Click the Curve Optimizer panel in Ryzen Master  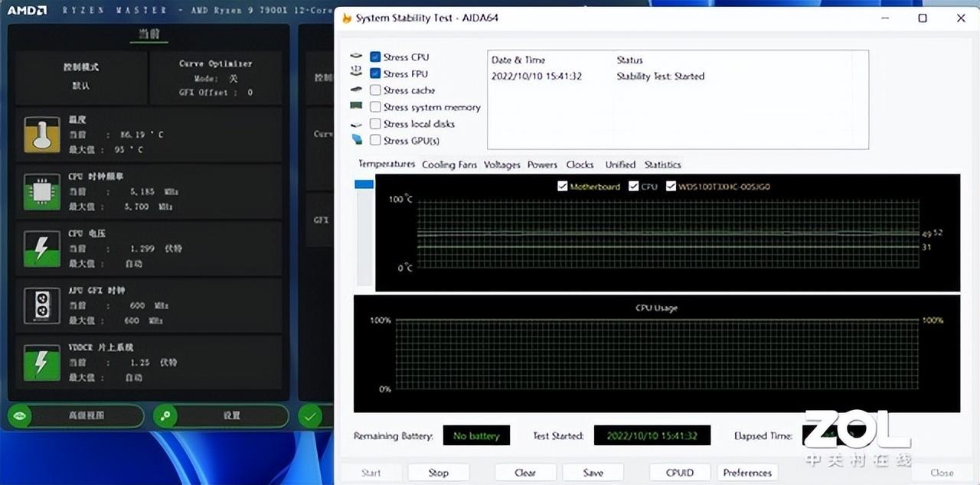pyautogui.click(x=216, y=78)
